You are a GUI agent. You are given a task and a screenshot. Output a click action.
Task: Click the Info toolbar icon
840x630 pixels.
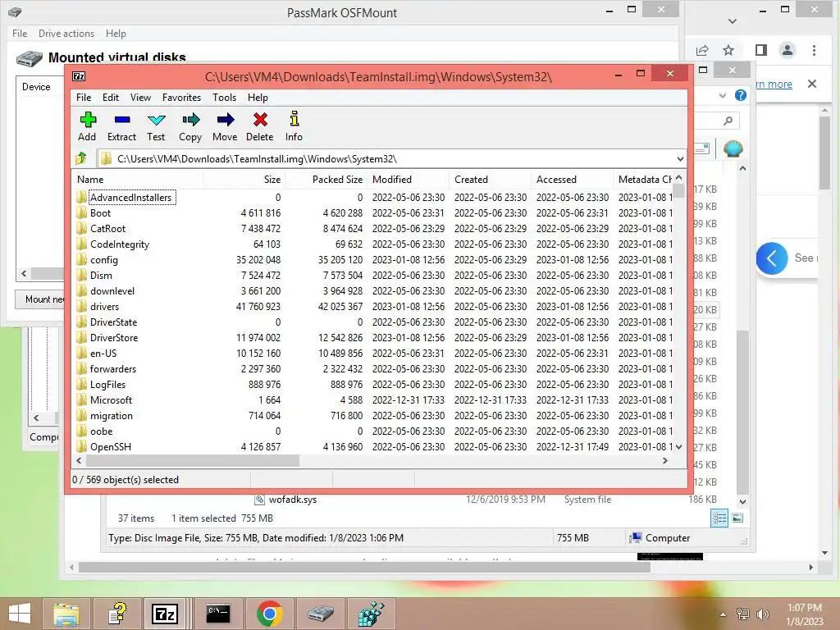tap(294, 119)
